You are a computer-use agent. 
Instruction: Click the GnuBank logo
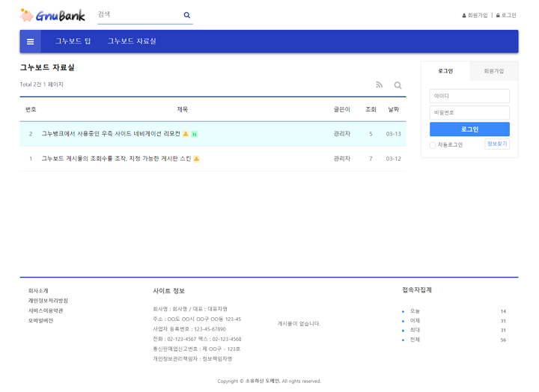pos(52,15)
